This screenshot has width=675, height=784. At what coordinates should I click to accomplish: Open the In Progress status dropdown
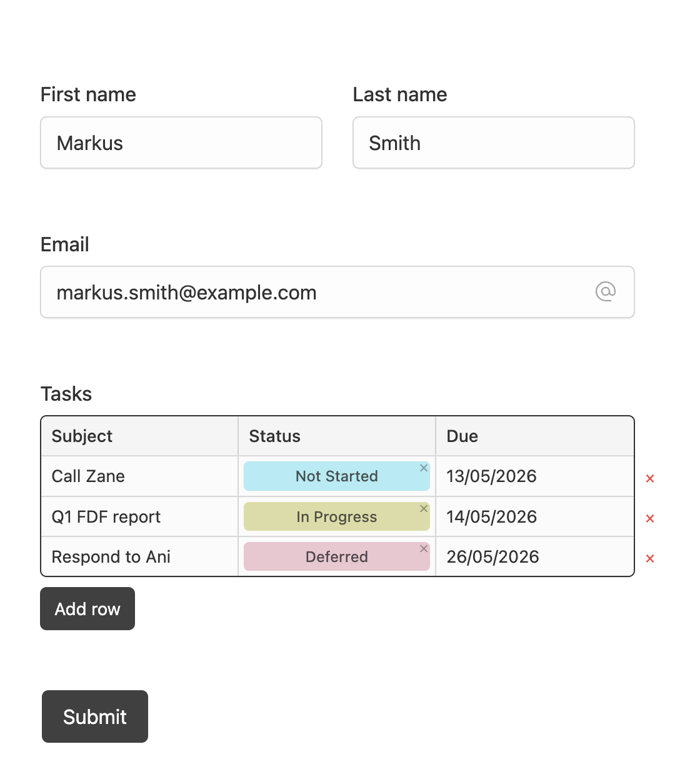[337, 516]
